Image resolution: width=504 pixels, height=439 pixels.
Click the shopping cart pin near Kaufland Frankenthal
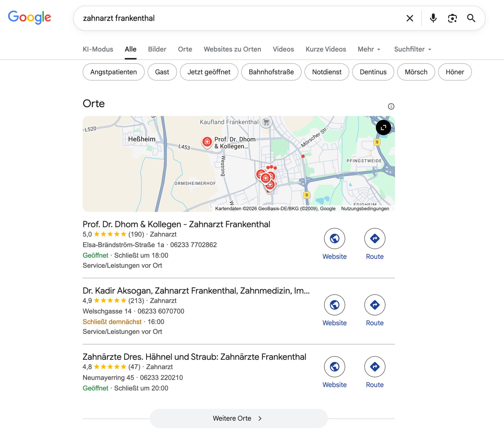(266, 123)
